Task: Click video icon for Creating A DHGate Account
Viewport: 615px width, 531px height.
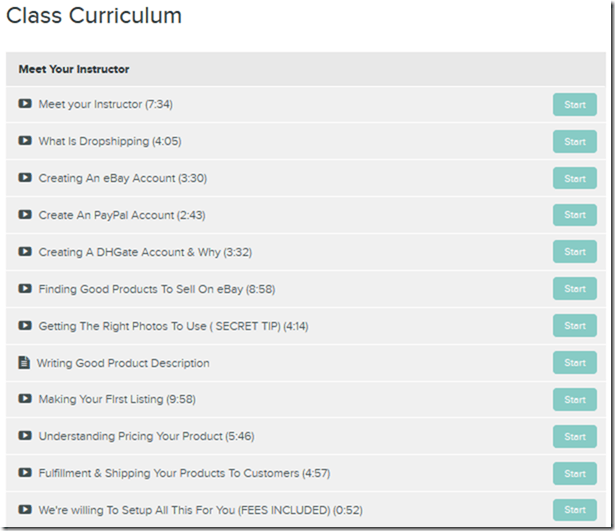Action: click(x=25, y=252)
